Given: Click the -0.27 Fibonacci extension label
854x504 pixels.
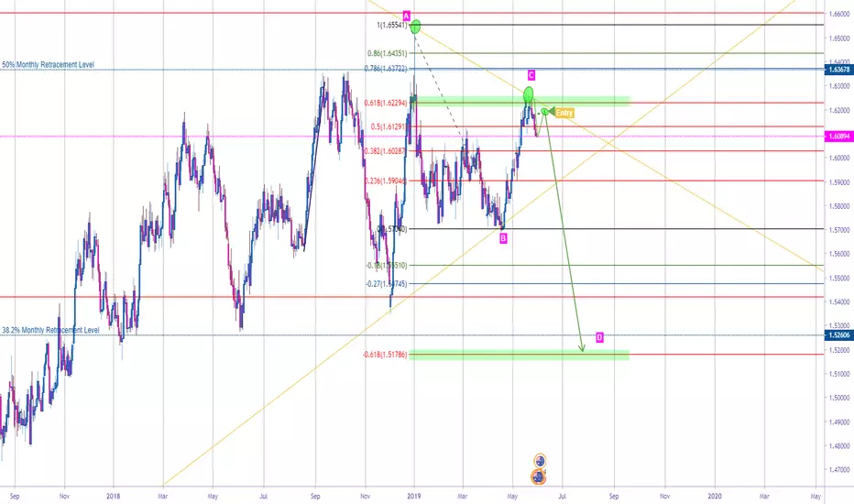Looking at the screenshot, I should click(386, 284).
